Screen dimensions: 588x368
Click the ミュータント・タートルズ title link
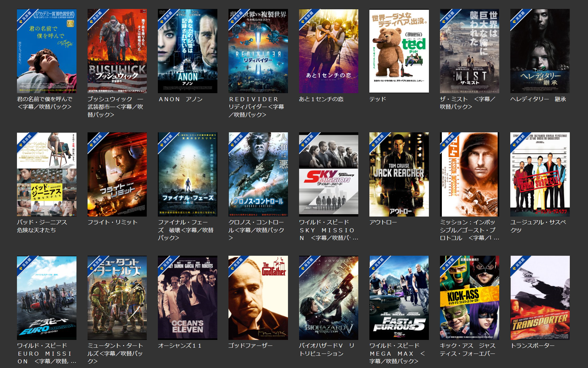click(116, 354)
